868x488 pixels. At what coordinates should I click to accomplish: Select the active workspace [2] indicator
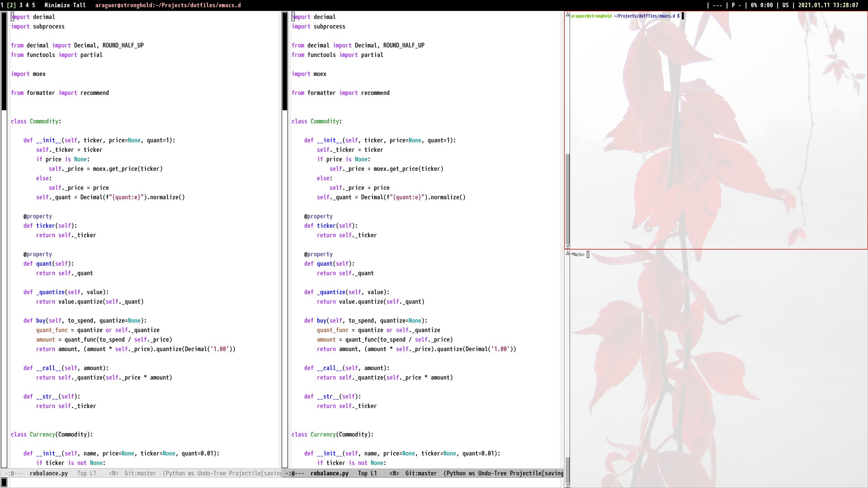pos(11,5)
